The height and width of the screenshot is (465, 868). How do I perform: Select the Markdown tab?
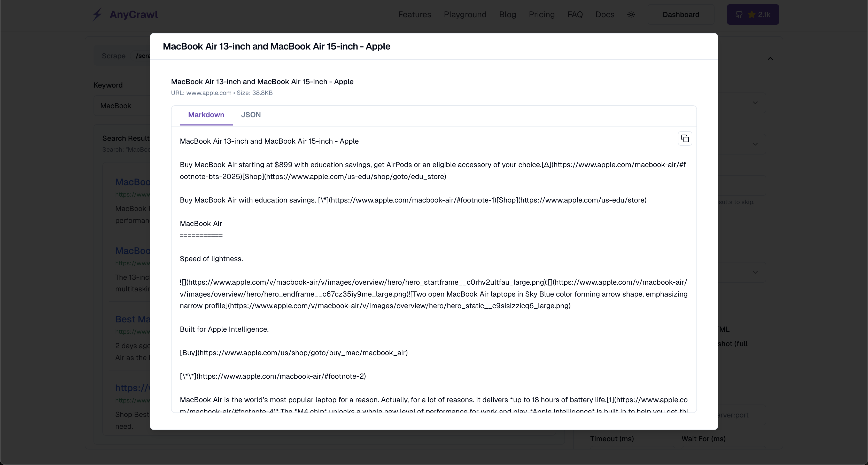pos(206,115)
